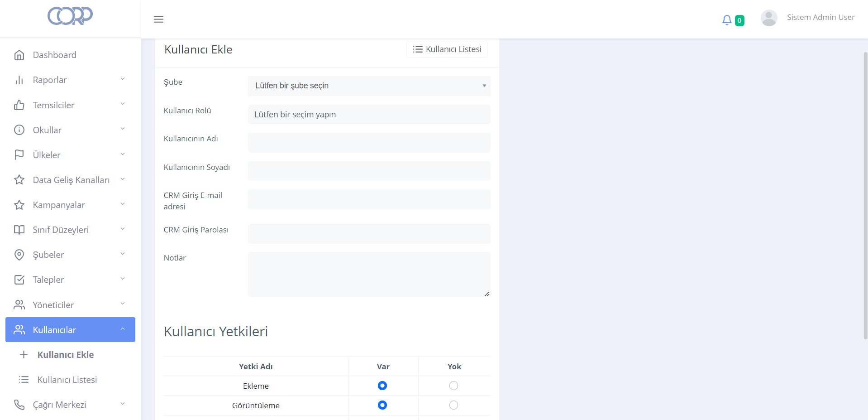
Task: Click the Dashboard home icon
Action: pos(19,55)
